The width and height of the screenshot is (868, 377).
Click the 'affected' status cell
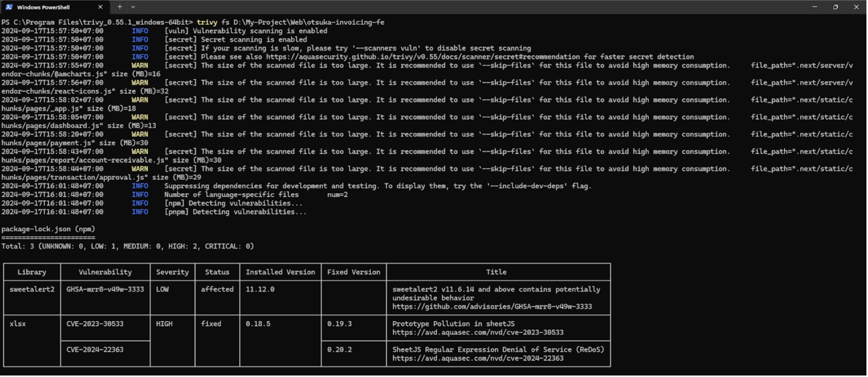click(x=217, y=290)
